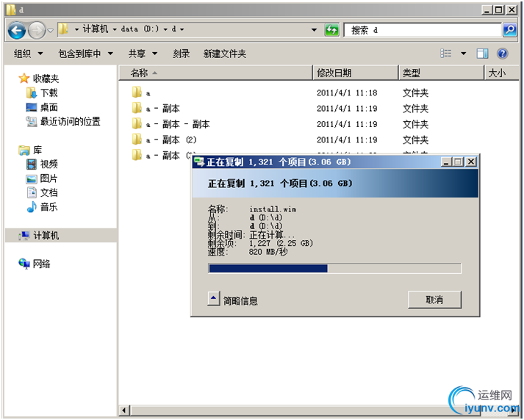524x420 pixels.
Task: Sort by the 大小 column header
Action: (501, 73)
